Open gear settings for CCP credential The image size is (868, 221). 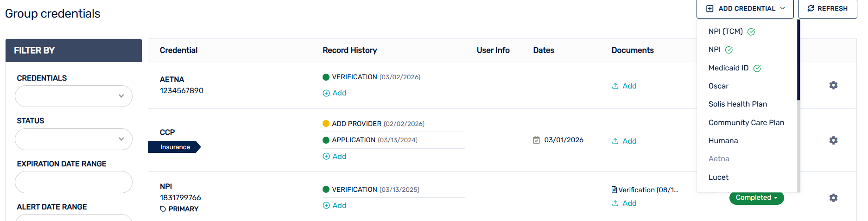(x=833, y=140)
